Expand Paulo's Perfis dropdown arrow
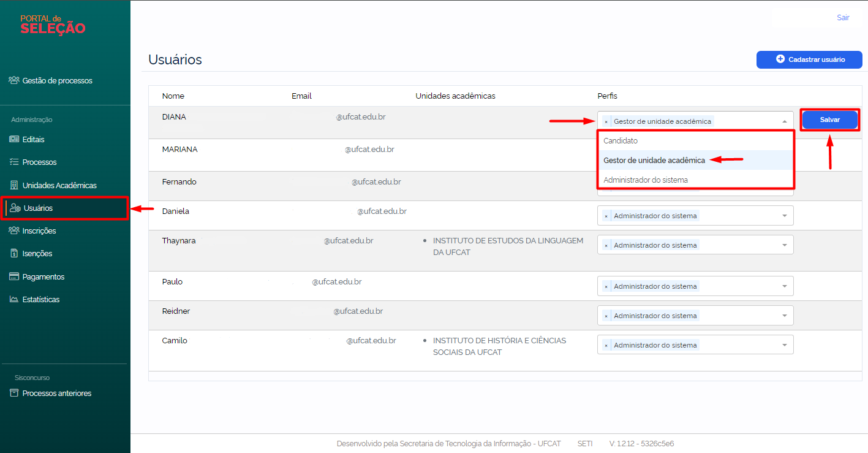868x453 pixels. click(785, 286)
